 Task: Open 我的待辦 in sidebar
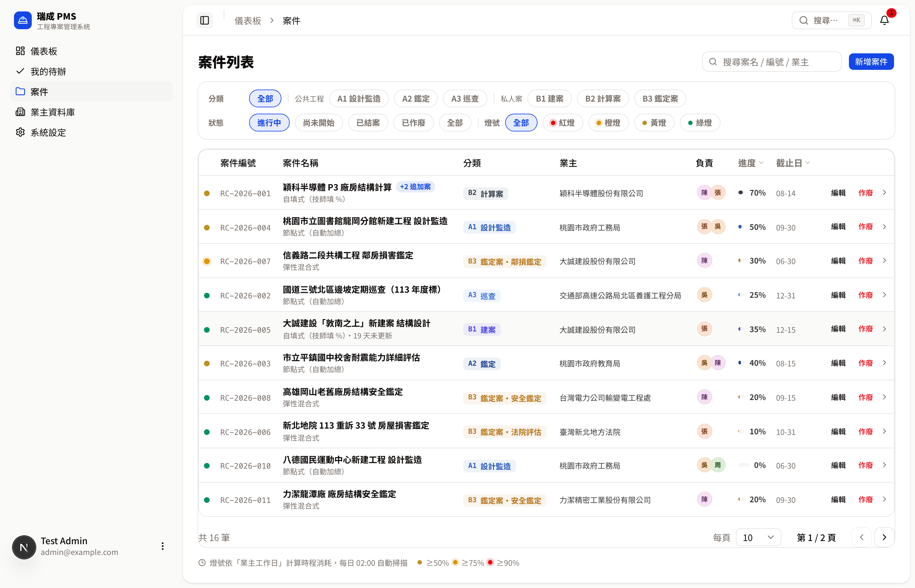pyautogui.click(x=91, y=71)
